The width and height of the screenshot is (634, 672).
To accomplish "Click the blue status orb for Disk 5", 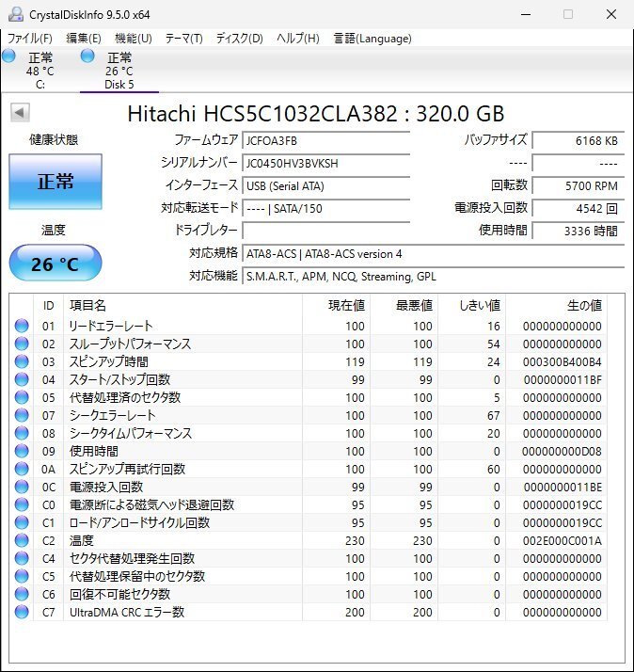I will point(87,56).
